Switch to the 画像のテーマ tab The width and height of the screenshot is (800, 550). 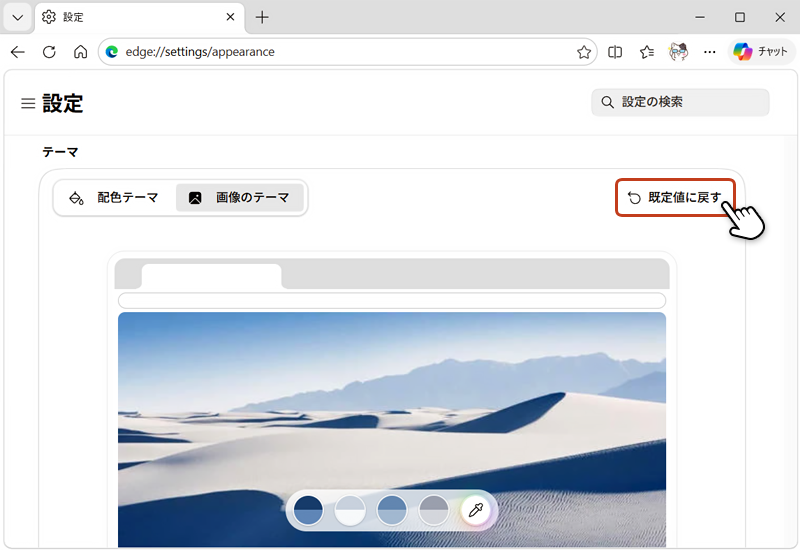tap(240, 197)
